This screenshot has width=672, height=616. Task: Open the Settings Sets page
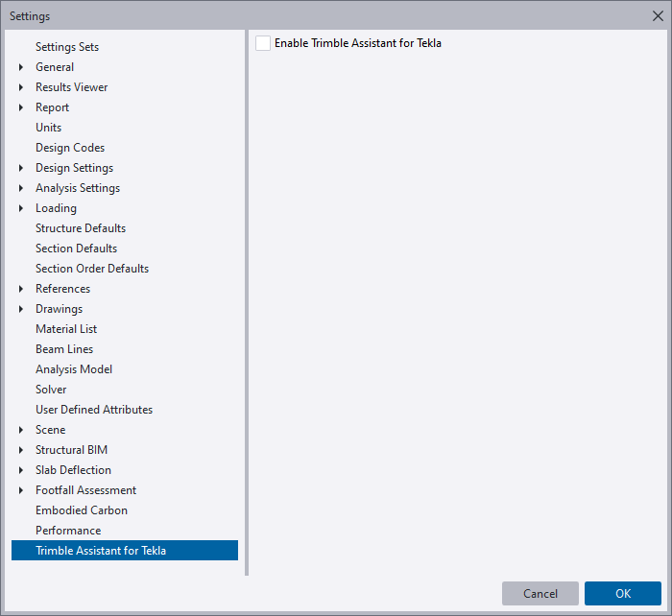click(67, 47)
